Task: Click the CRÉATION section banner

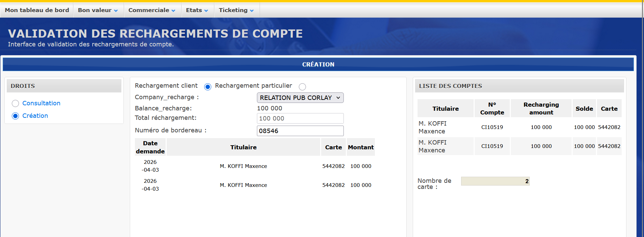Action: [318, 64]
